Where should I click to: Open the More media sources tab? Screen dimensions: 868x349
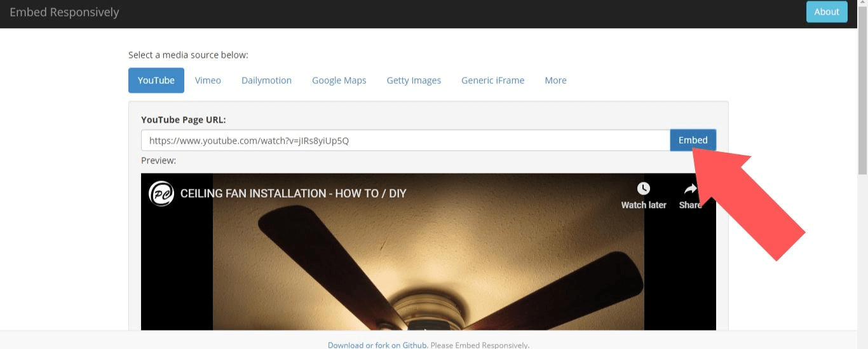click(x=555, y=80)
